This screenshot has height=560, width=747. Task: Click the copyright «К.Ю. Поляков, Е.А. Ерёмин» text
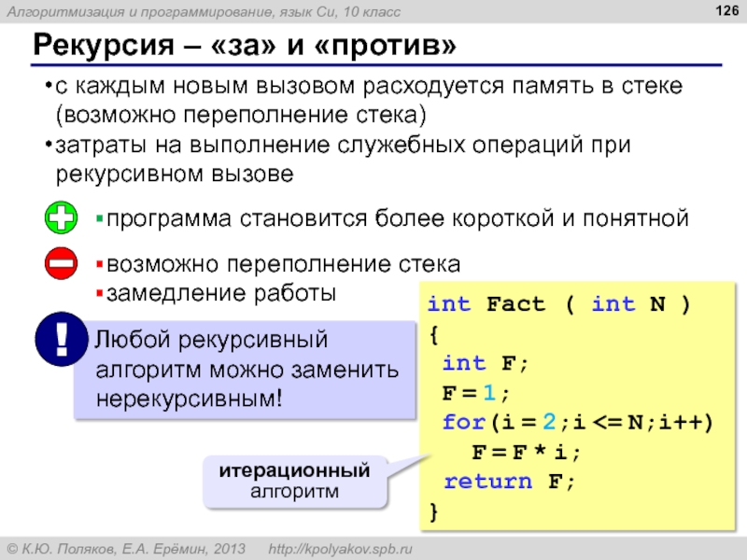coord(126,547)
